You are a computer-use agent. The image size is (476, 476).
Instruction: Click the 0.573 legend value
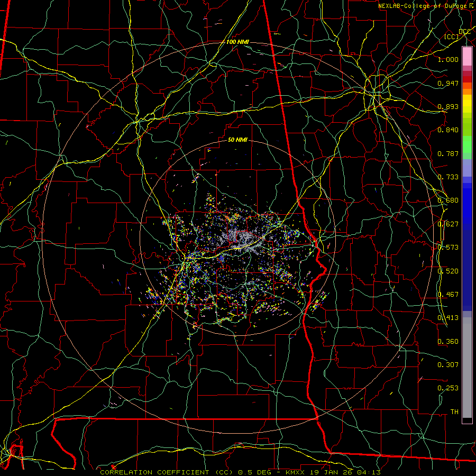click(448, 248)
